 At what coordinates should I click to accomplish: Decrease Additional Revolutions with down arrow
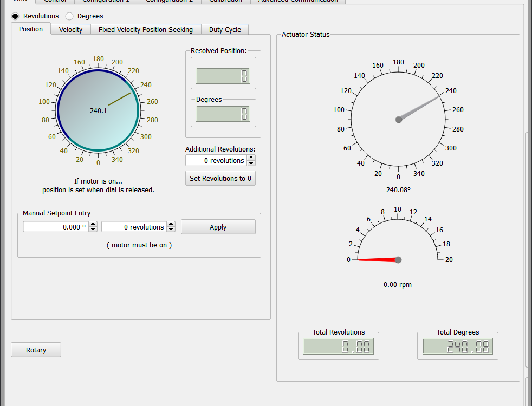tap(251, 163)
